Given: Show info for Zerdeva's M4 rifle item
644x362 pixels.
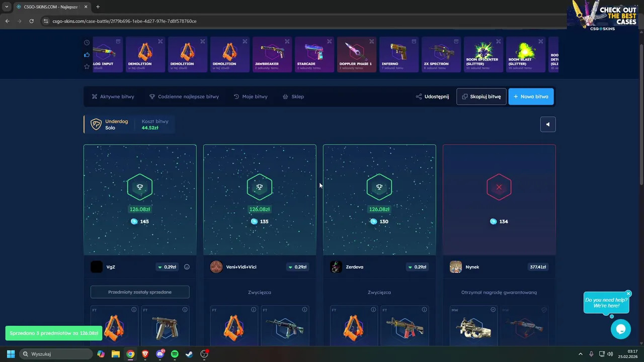Looking at the screenshot, I should 424,310.
